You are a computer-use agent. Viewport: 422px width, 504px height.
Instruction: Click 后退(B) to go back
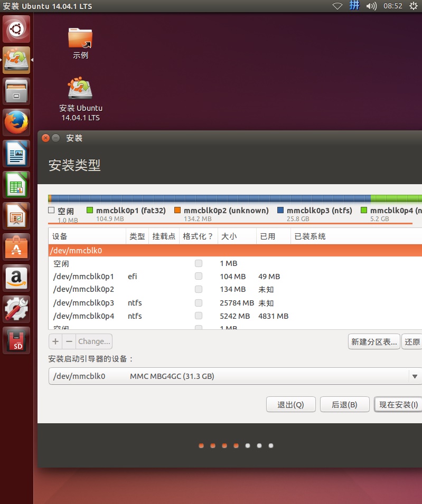point(344,404)
